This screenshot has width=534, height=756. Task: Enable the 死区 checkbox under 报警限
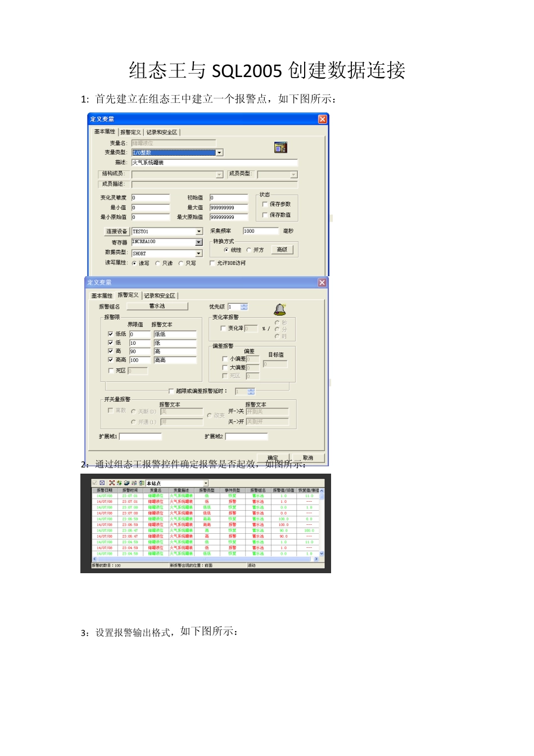click(111, 370)
